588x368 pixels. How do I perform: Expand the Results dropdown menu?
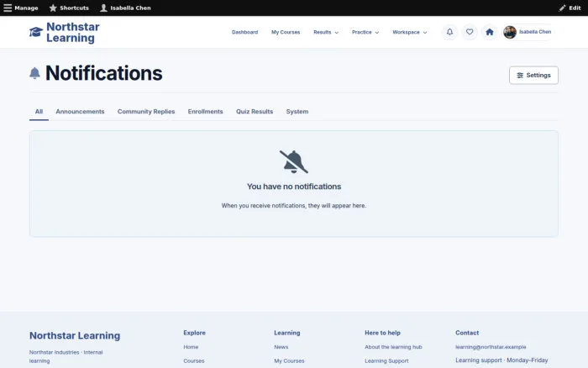point(326,32)
